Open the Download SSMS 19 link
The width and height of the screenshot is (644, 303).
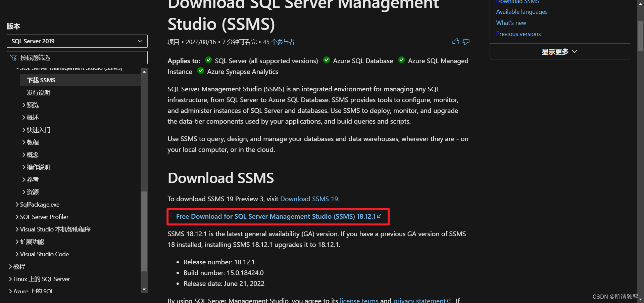309,199
